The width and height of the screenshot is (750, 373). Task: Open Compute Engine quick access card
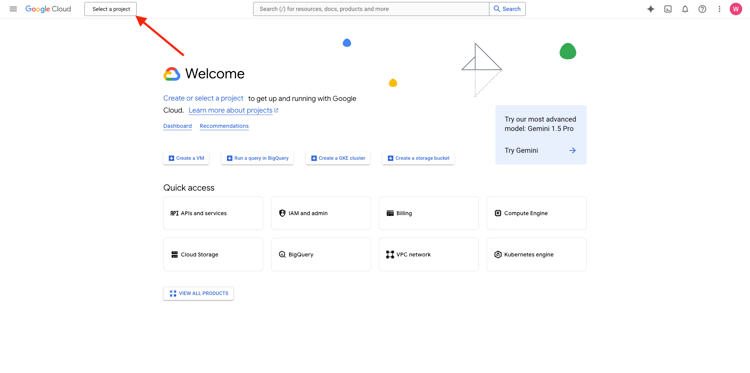pyautogui.click(x=537, y=213)
